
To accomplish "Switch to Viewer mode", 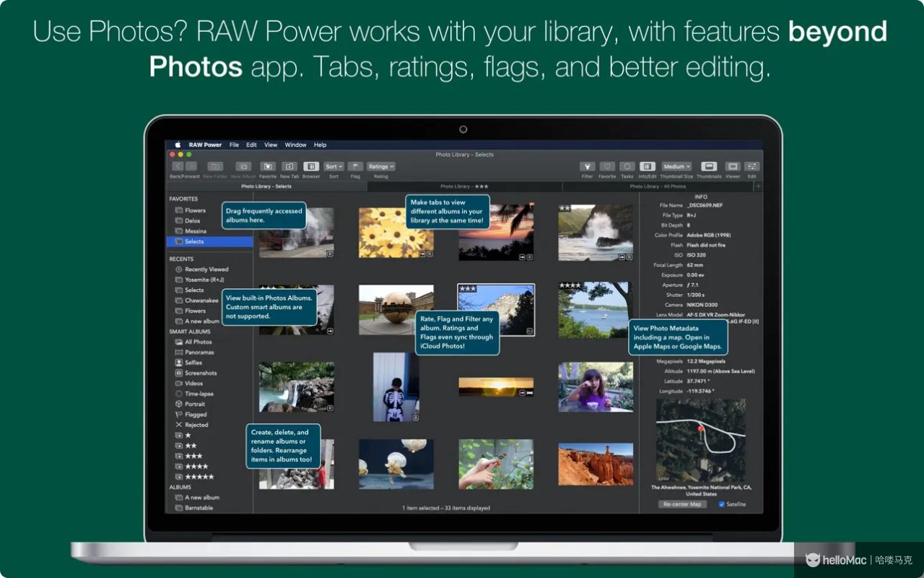I will 733,166.
